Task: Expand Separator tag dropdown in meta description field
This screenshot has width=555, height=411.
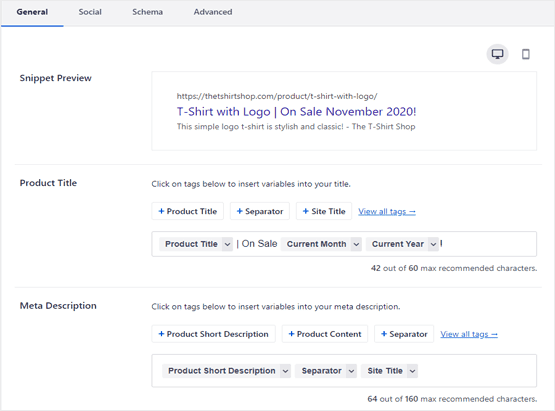Action: point(351,371)
